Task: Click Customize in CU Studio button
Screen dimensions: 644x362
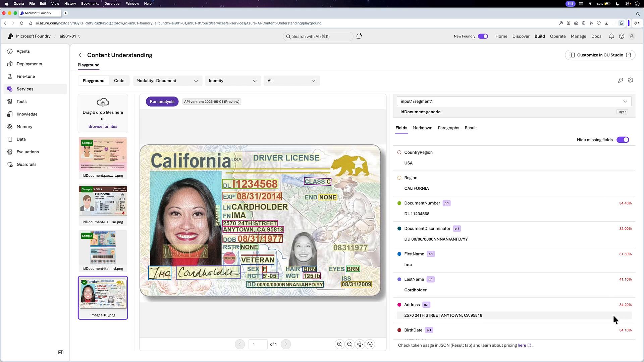Action: coord(600,55)
